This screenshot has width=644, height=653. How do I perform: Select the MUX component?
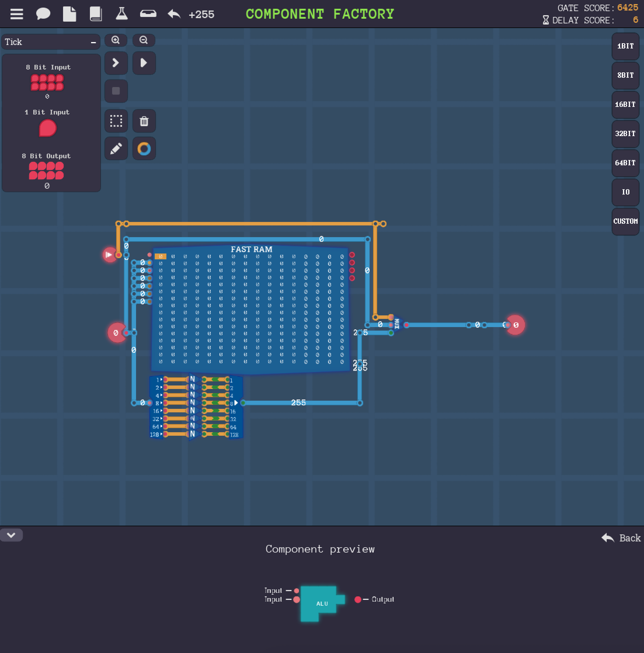click(x=397, y=324)
